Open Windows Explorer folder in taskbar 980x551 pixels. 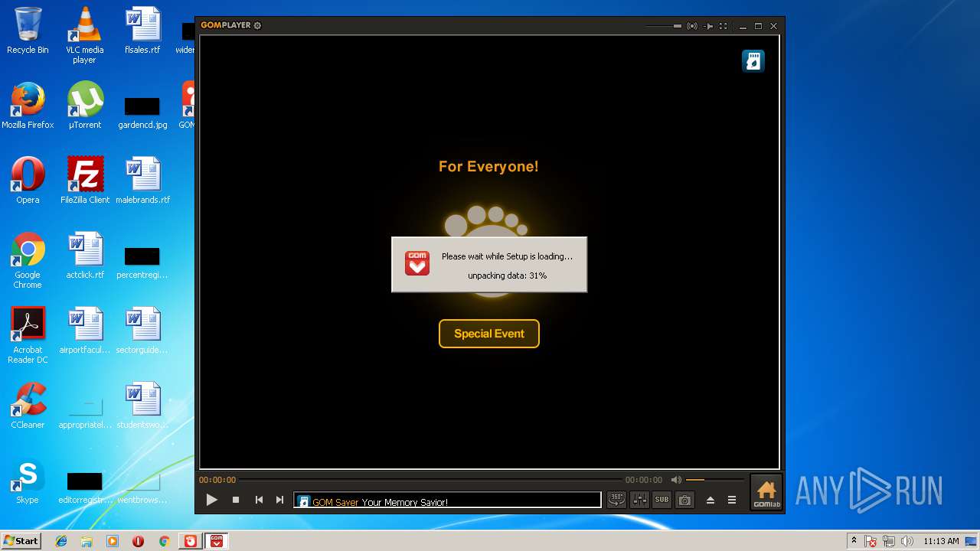coord(87,541)
